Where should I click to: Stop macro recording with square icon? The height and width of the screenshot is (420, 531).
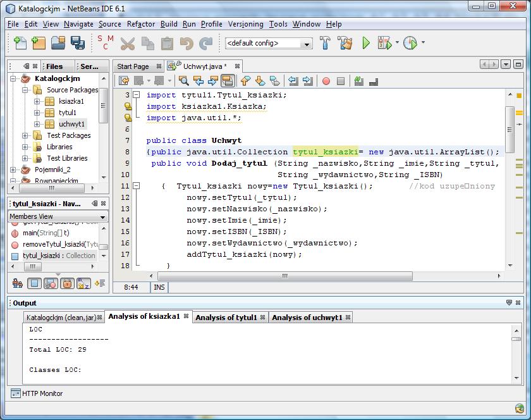pyautogui.click(x=341, y=81)
